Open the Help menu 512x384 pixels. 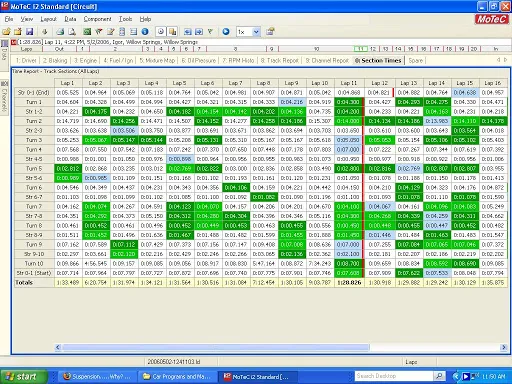tap(145, 19)
